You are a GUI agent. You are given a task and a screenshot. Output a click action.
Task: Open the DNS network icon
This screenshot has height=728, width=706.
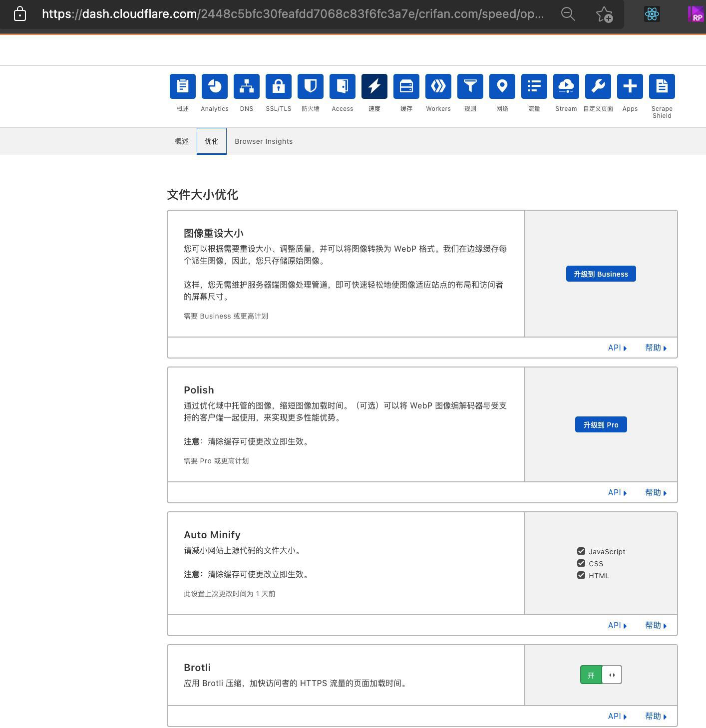coord(247,86)
